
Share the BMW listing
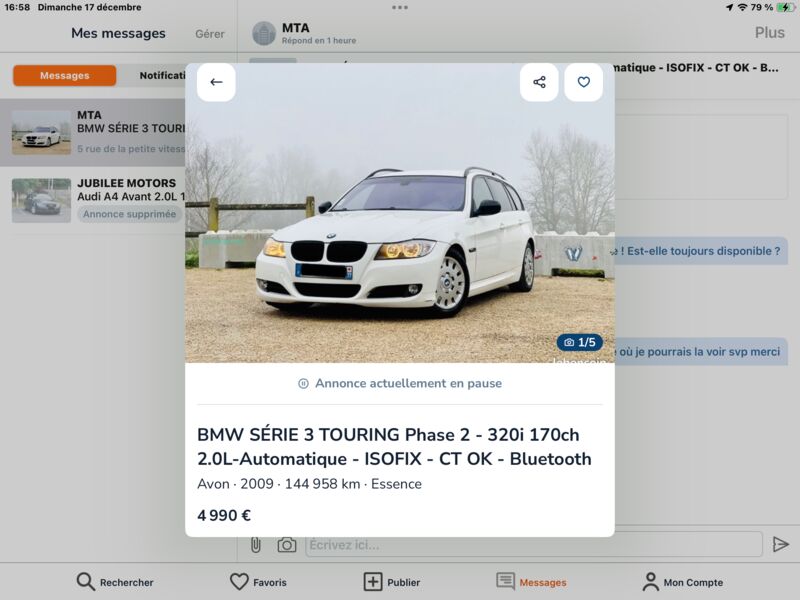pos(539,82)
